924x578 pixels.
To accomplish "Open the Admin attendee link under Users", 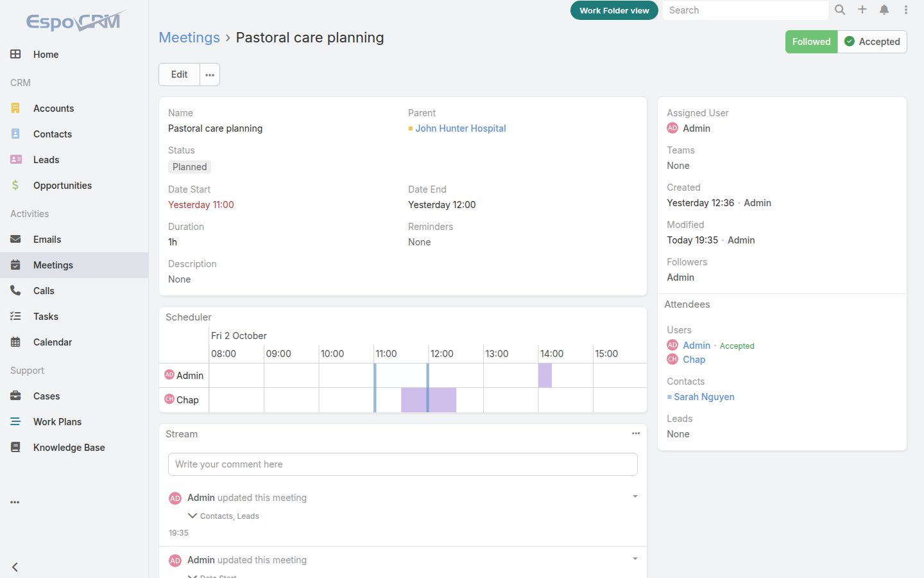I will pyautogui.click(x=696, y=346).
